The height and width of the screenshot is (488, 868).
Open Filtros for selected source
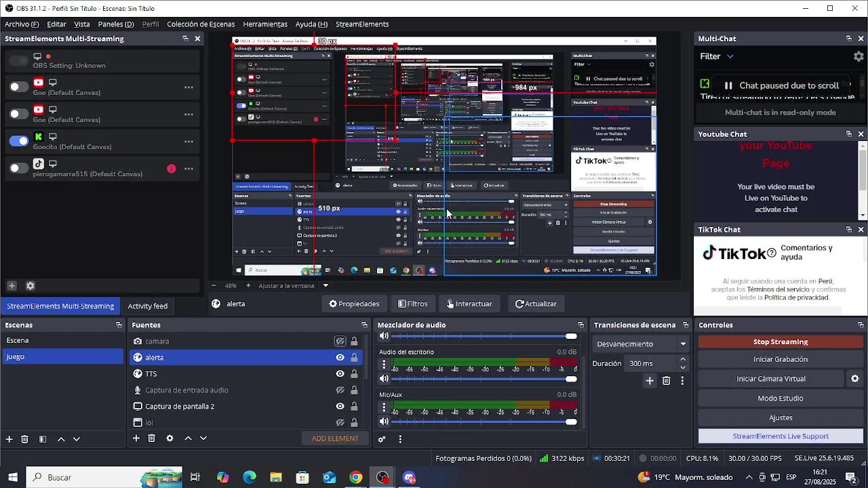(412, 304)
